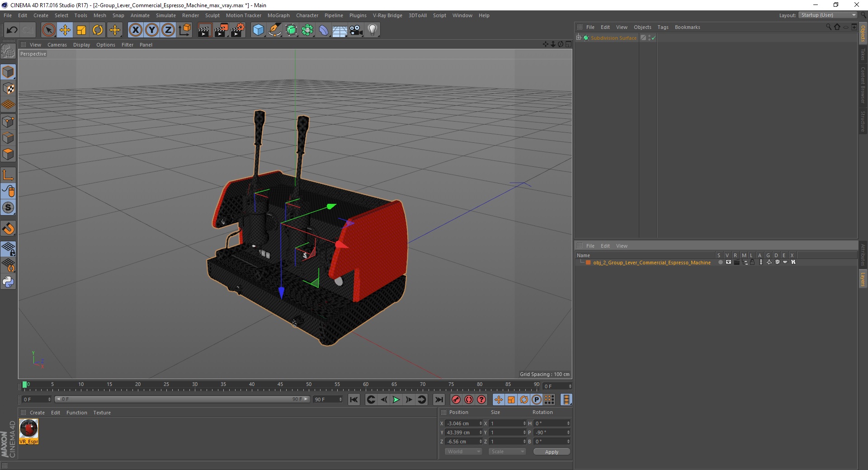Open the timeline layout button
868x470 pixels.
(x=566, y=399)
